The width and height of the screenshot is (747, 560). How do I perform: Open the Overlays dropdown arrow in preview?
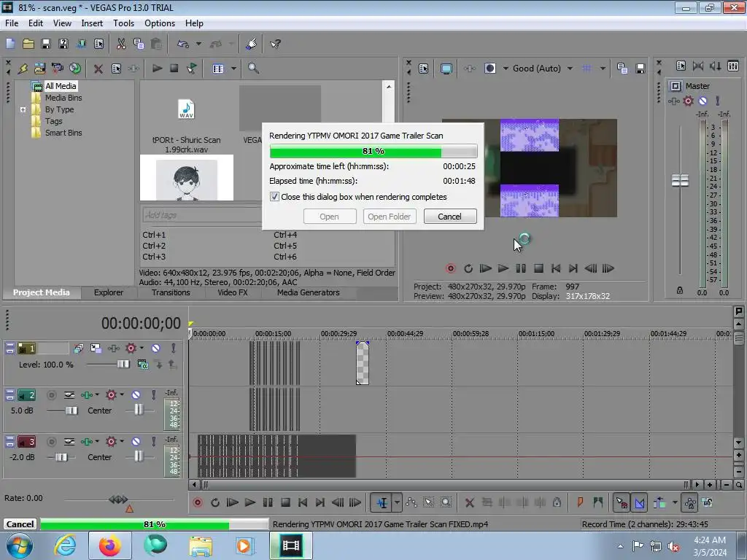tap(603, 69)
